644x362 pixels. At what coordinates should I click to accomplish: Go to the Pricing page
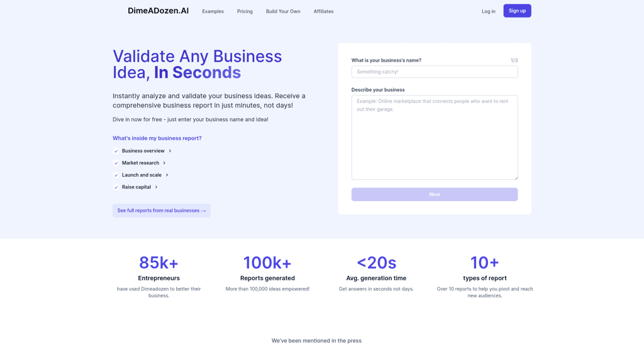pyautogui.click(x=245, y=11)
